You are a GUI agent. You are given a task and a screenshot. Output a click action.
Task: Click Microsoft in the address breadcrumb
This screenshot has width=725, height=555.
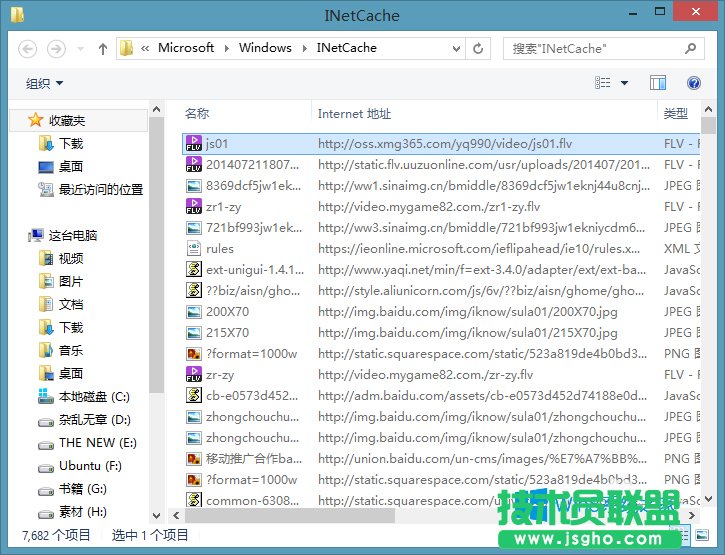point(186,48)
